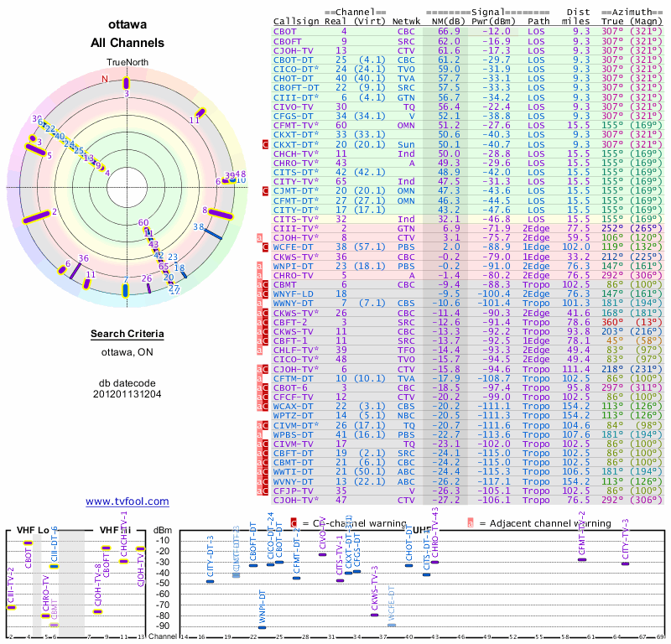Click the WWTI-DT callsign

[294, 472]
